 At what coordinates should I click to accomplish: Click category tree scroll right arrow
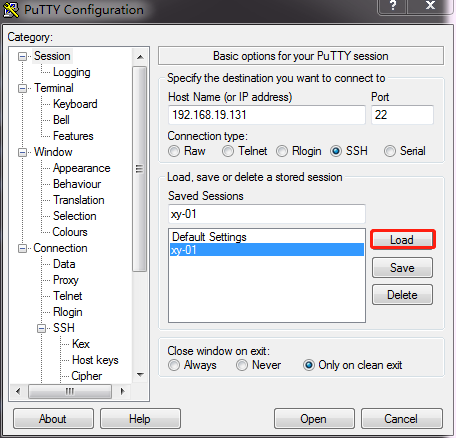pyautogui.click(x=122, y=391)
